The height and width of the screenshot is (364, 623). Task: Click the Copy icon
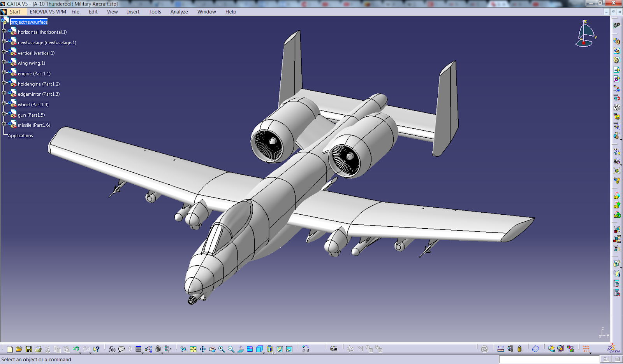coord(57,349)
